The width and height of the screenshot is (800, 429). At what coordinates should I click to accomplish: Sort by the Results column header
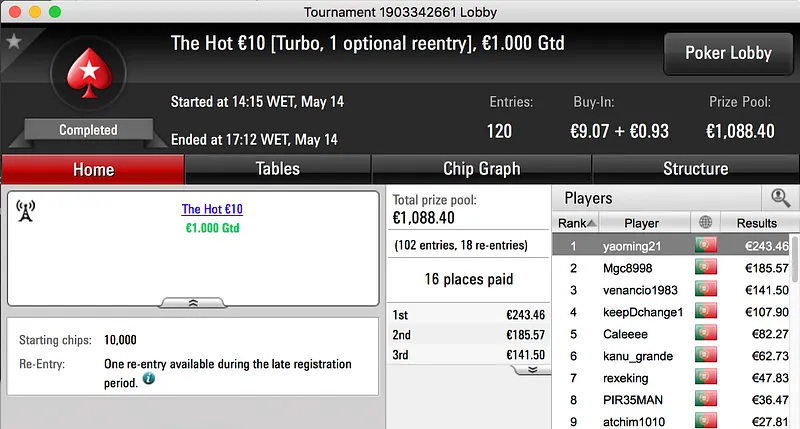756,223
